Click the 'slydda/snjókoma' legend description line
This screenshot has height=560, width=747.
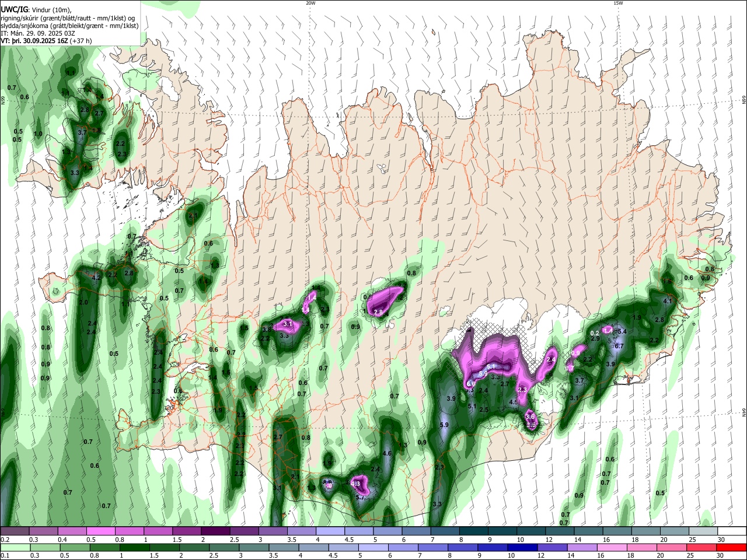[69, 26]
